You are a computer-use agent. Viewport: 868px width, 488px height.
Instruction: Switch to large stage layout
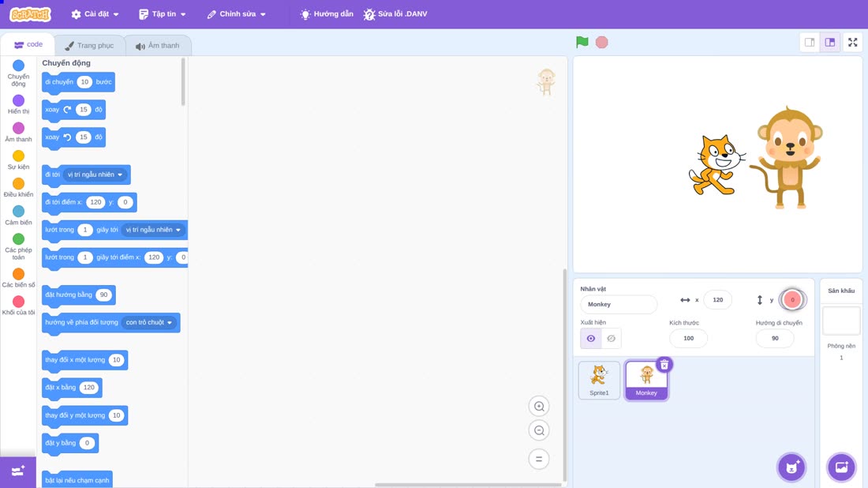pyautogui.click(x=830, y=42)
